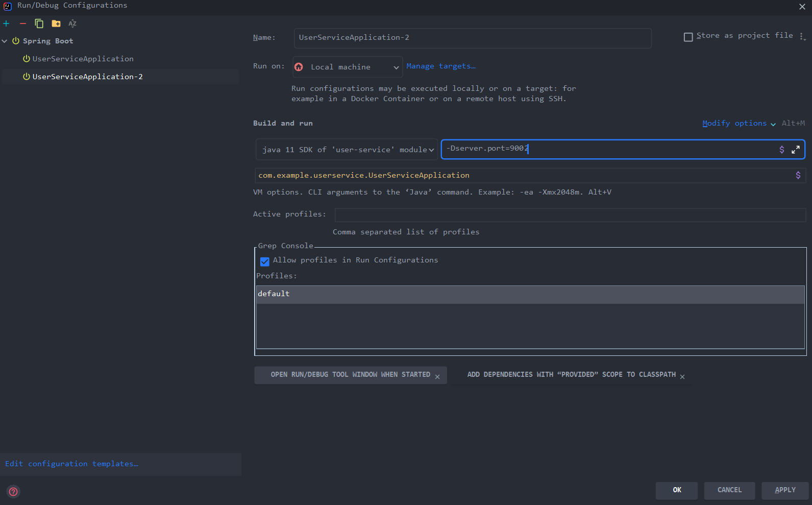Click the Spring Boot group label

click(x=48, y=41)
